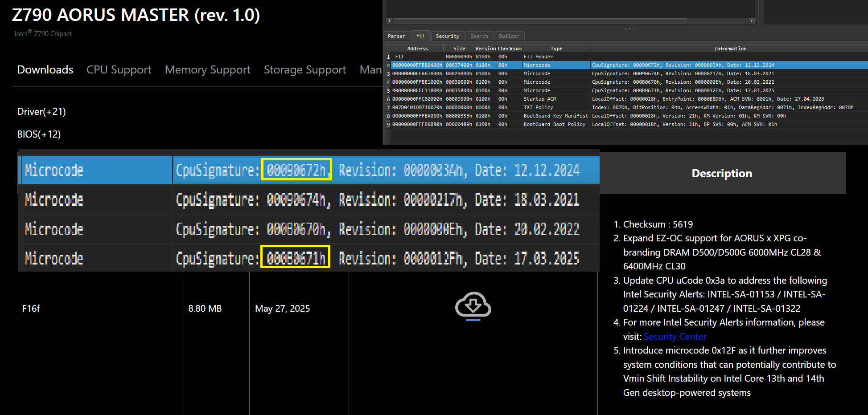This screenshot has width=868, height=415.
Task: Click the Checksum column header
Action: coord(510,49)
